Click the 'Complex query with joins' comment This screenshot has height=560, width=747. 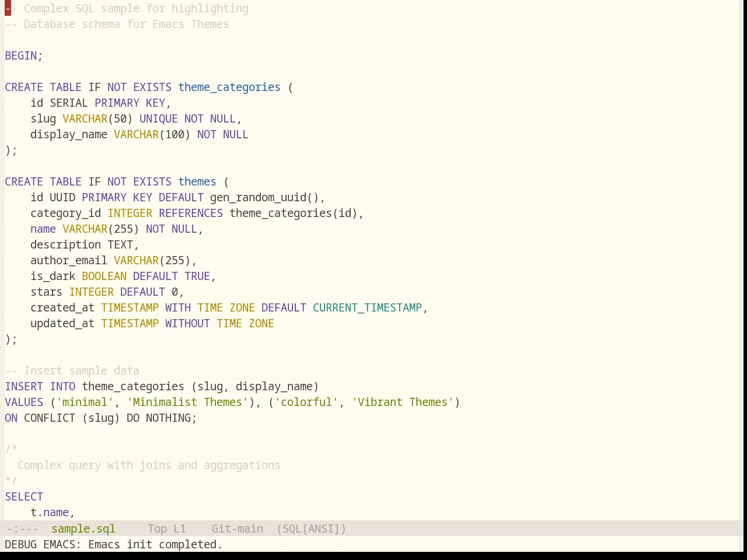149,465
